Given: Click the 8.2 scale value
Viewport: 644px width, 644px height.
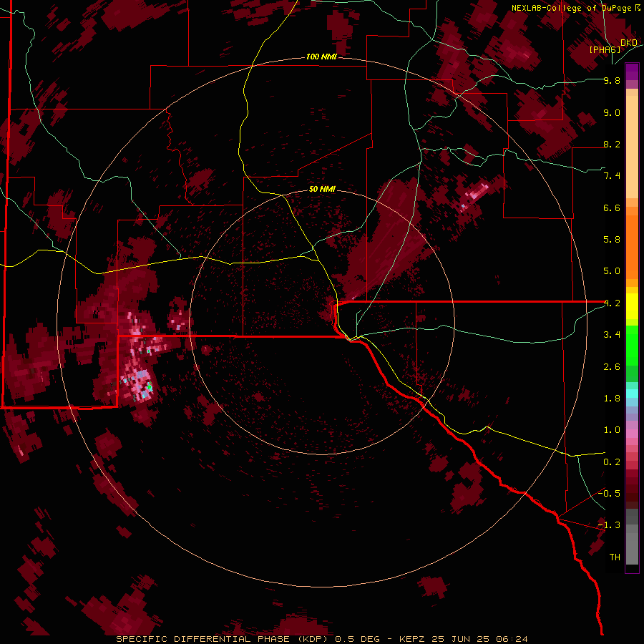Looking at the screenshot, I should coord(612,144).
